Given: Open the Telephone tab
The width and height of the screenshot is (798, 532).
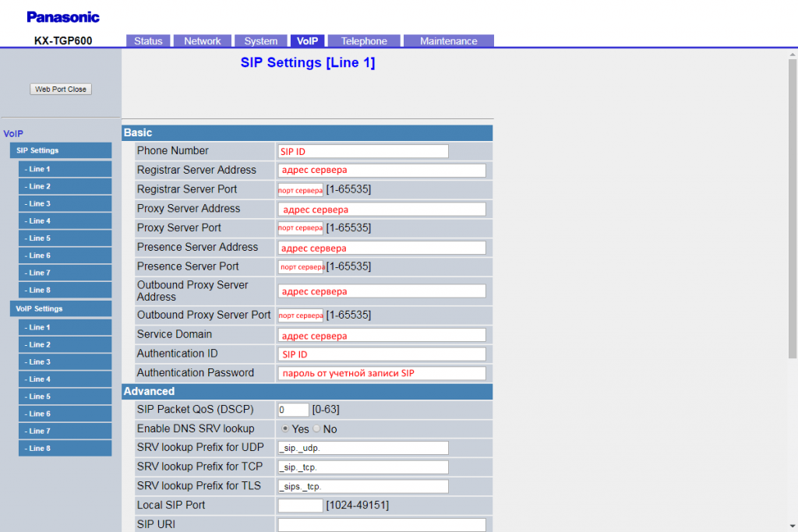Looking at the screenshot, I should pyautogui.click(x=364, y=41).
